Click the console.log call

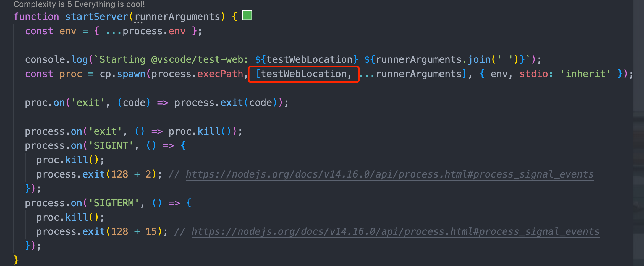(56, 59)
